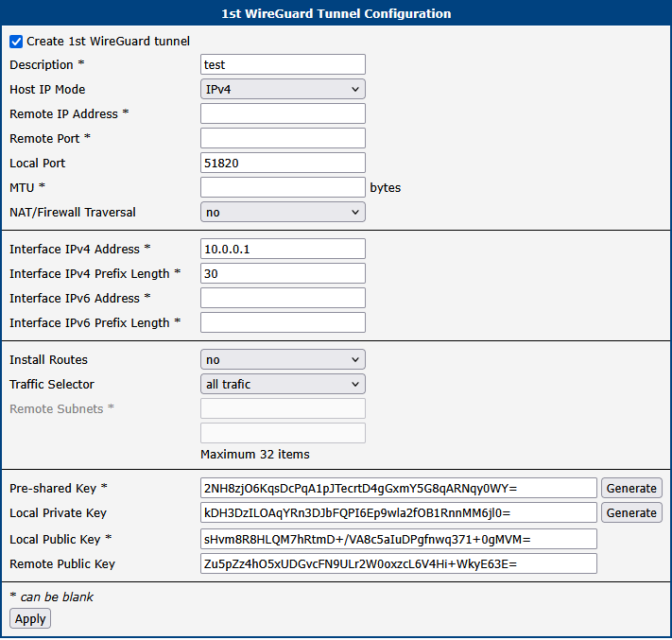Click the Local Port field

click(x=283, y=163)
